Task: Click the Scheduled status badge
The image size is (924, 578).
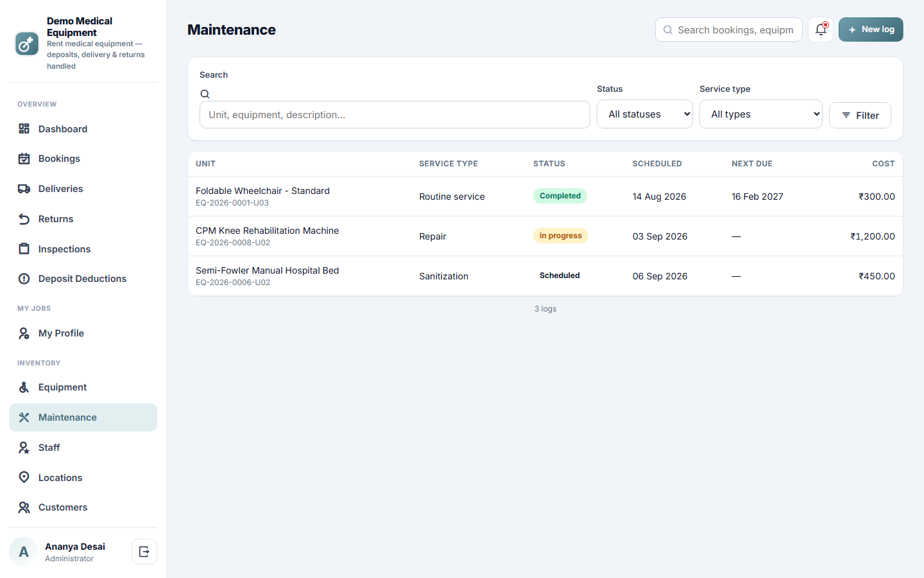Action: click(x=560, y=276)
